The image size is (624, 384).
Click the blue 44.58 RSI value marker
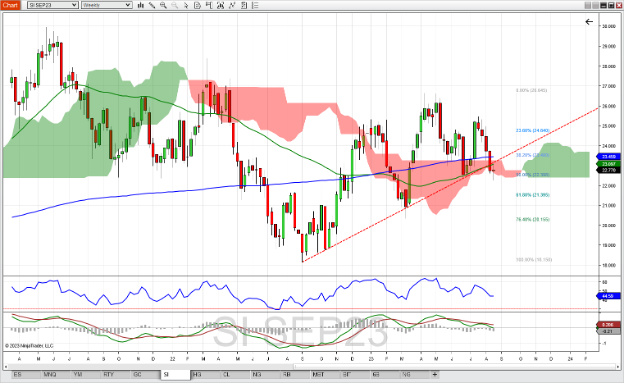coord(608,296)
